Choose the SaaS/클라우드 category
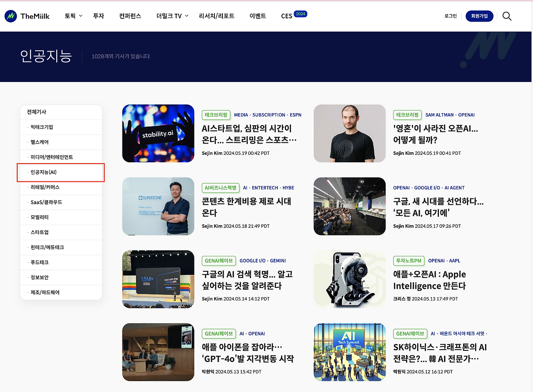This screenshot has width=533, height=392. pyautogui.click(x=61, y=202)
